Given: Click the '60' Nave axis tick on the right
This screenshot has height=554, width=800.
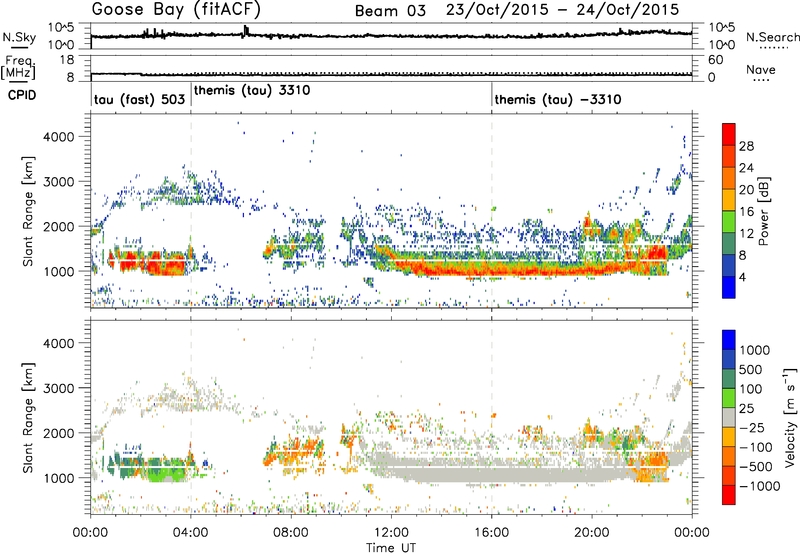Looking at the screenshot, I should [x=716, y=60].
